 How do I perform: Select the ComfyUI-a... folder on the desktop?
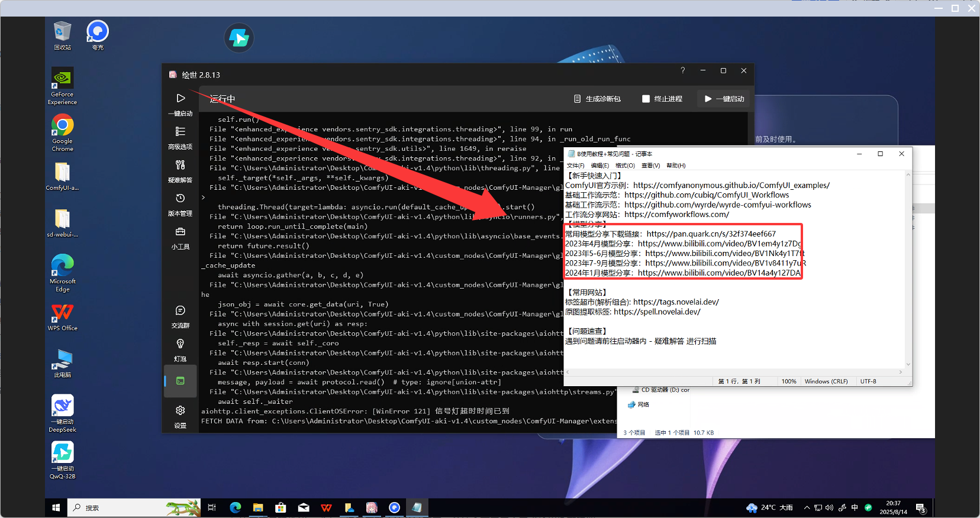click(x=62, y=176)
